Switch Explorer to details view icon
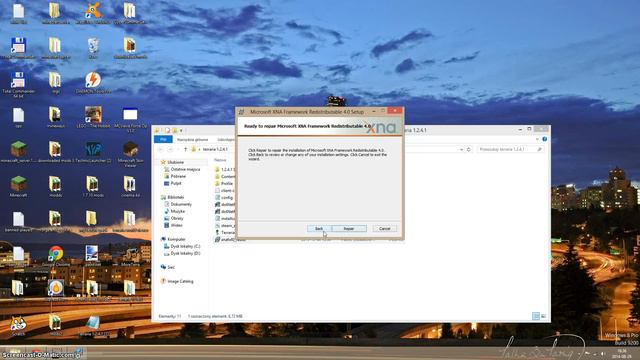 (x=536, y=316)
